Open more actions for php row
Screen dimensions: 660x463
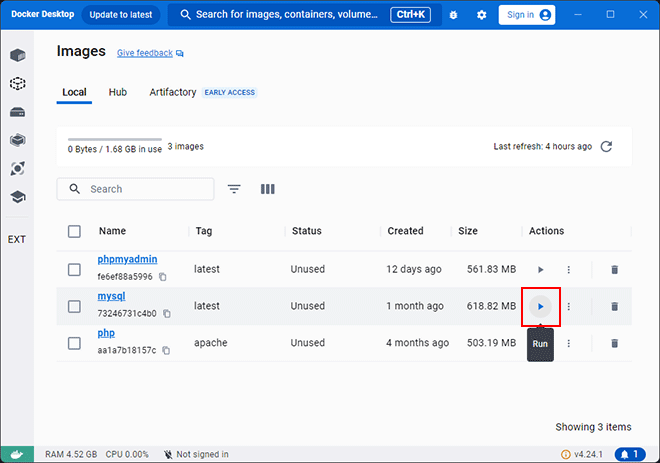(569, 343)
